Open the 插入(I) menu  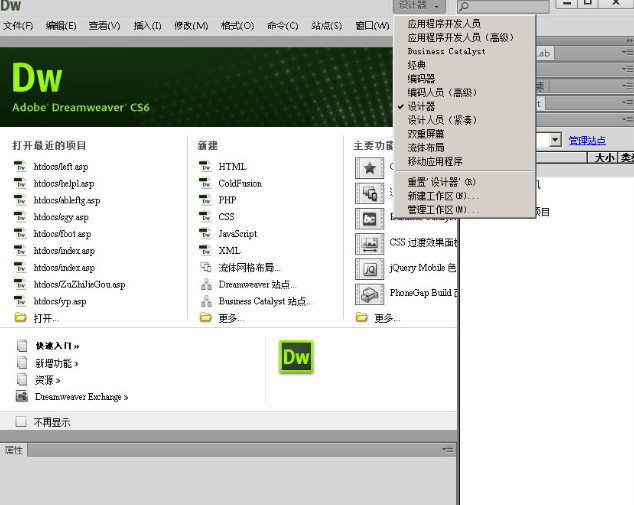click(148, 26)
